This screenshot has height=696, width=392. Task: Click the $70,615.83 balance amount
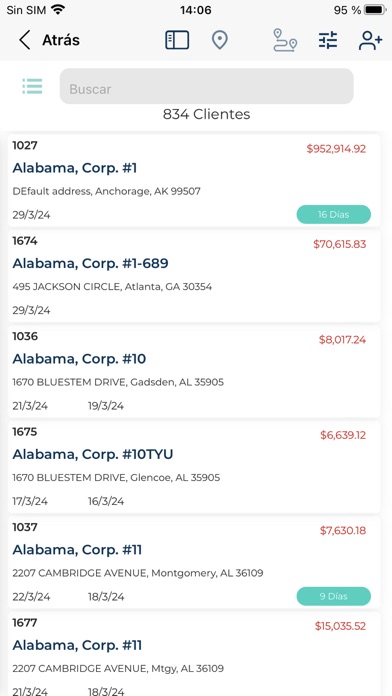click(340, 244)
